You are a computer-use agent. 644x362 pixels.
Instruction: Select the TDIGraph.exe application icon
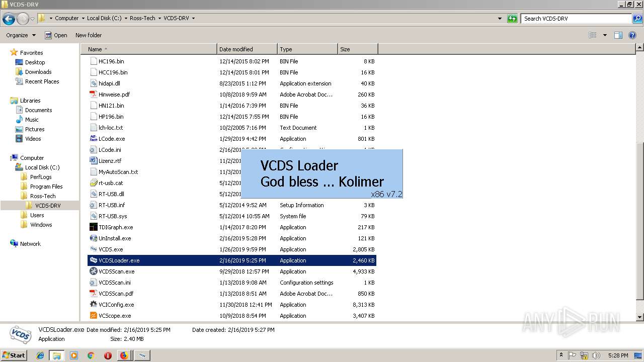(93, 227)
